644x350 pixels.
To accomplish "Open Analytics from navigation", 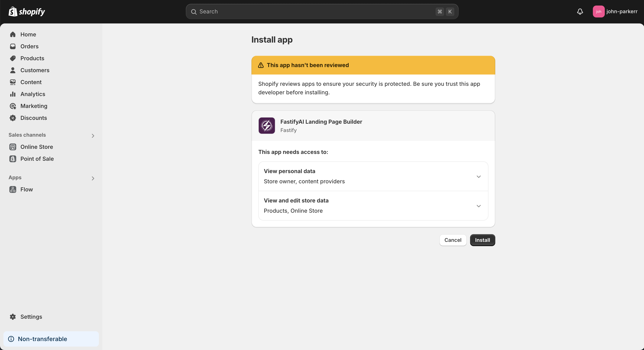I will tap(33, 94).
